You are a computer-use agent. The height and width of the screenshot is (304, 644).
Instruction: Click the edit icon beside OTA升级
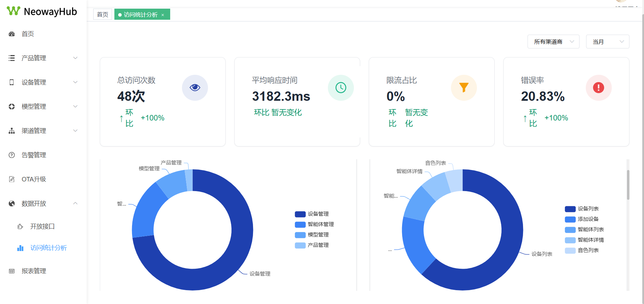pos(12,179)
